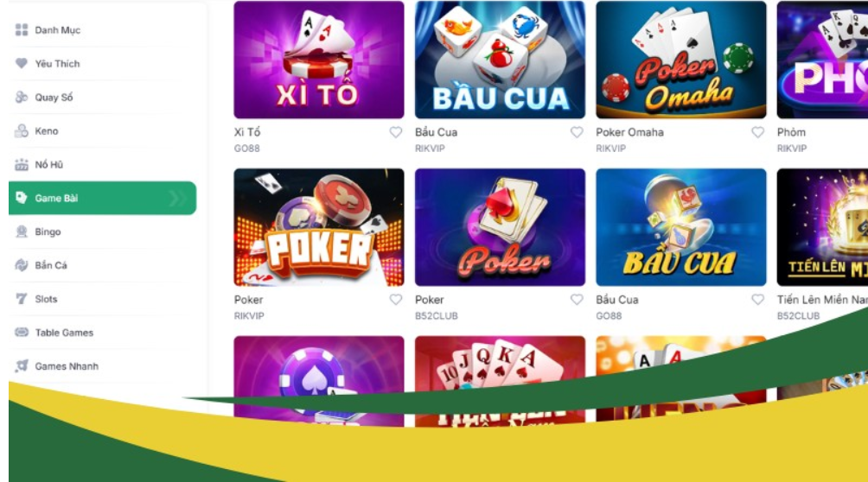
Task: Click the Poker B52CLUB title link
Action: click(430, 300)
